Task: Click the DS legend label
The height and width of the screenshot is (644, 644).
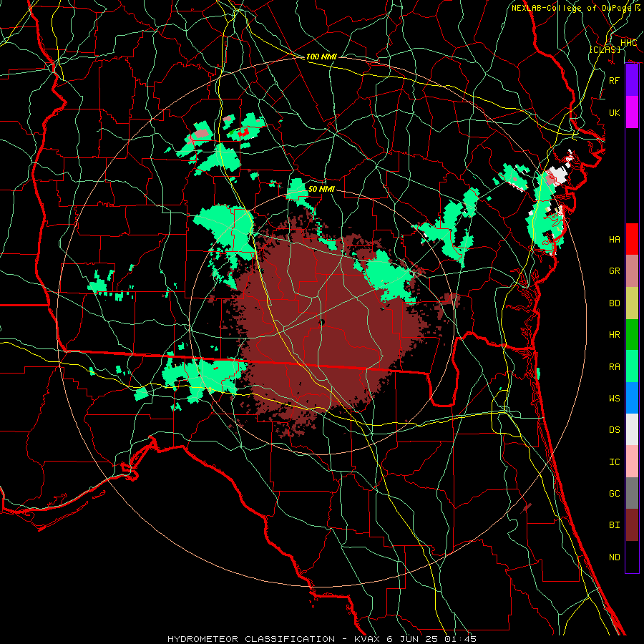Action: click(x=614, y=430)
